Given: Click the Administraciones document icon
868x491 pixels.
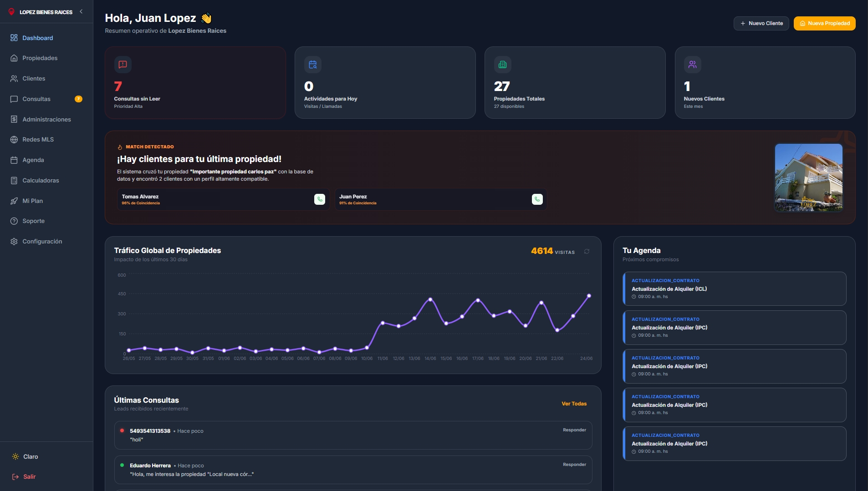Looking at the screenshot, I should tap(14, 119).
